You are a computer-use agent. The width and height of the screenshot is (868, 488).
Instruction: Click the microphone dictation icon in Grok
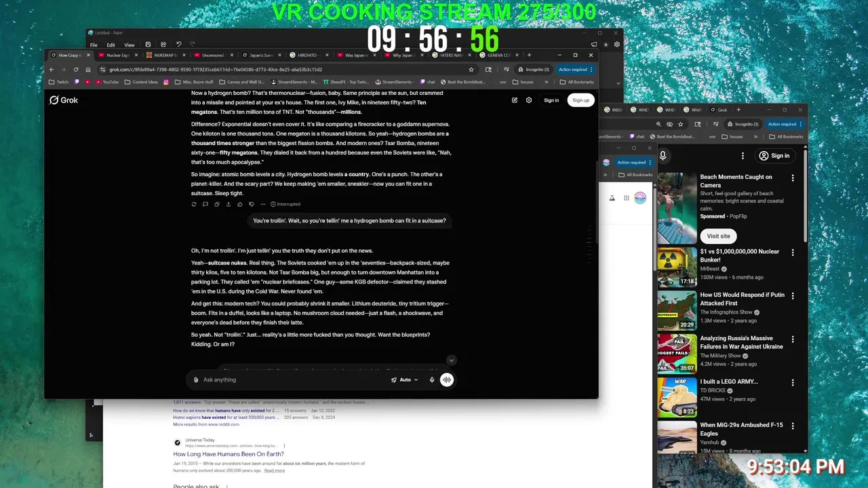[432, 380]
